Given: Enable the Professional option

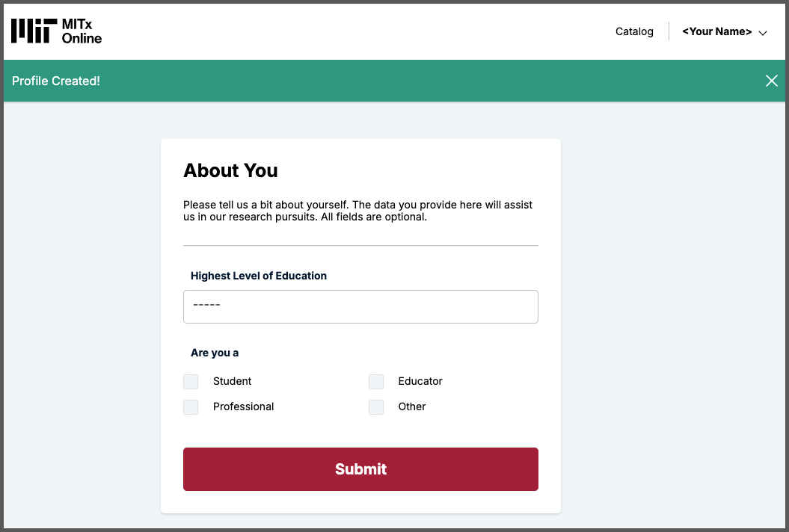Looking at the screenshot, I should click(x=191, y=406).
